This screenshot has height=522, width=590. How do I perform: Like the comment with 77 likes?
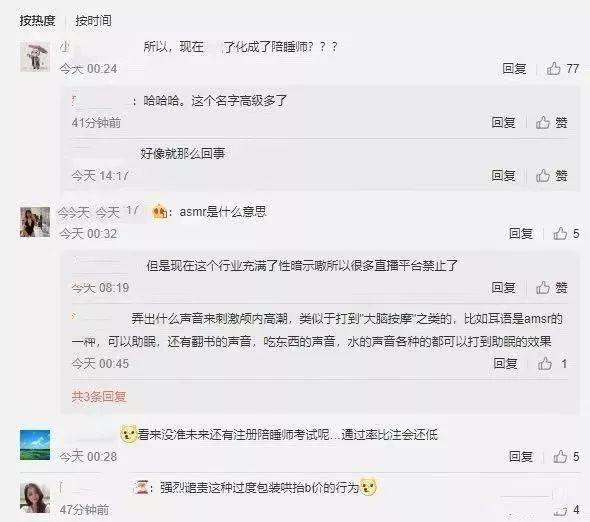(x=562, y=68)
